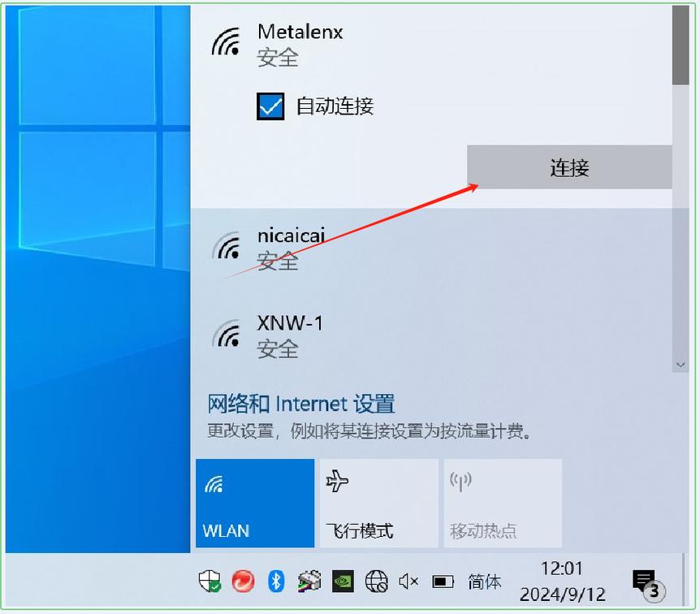
Task: Select the Metalenx network entry
Action: click(x=300, y=42)
